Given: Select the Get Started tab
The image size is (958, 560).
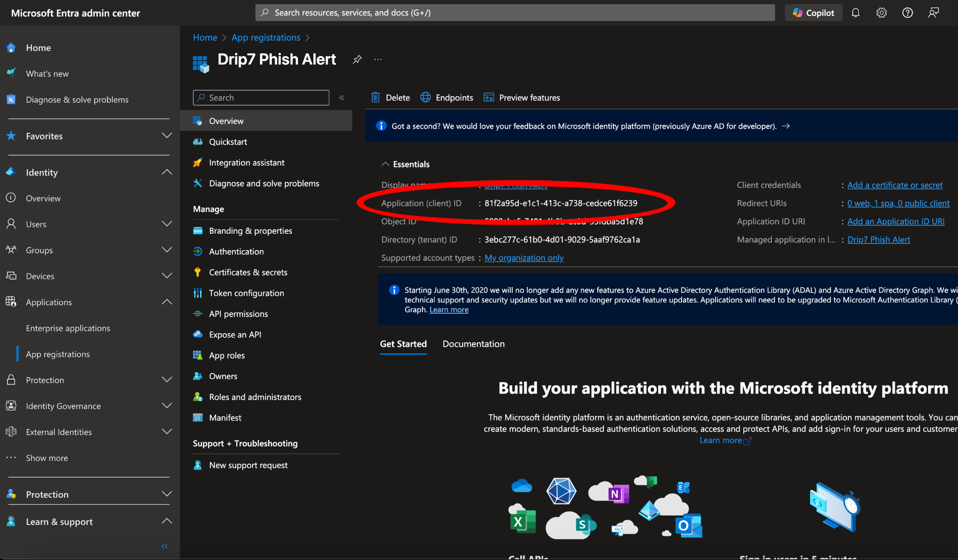Looking at the screenshot, I should tap(403, 344).
